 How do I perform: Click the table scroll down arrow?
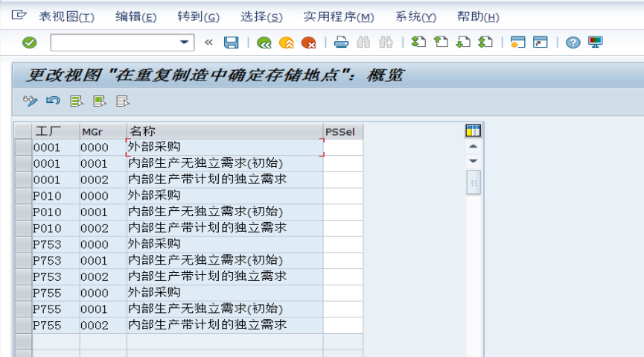[474, 161]
